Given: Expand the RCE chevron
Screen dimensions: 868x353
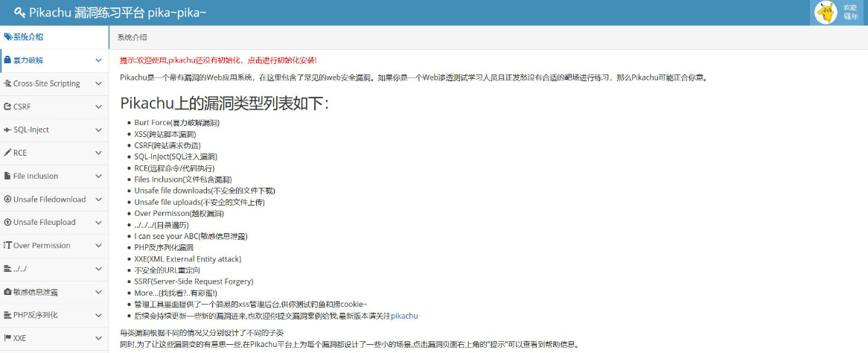Looking at the screenshot, I should coord(98,153).
